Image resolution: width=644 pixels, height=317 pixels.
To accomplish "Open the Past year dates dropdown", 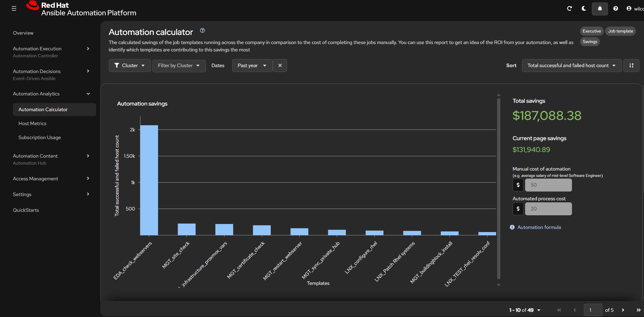I will [x=252, y=65].
